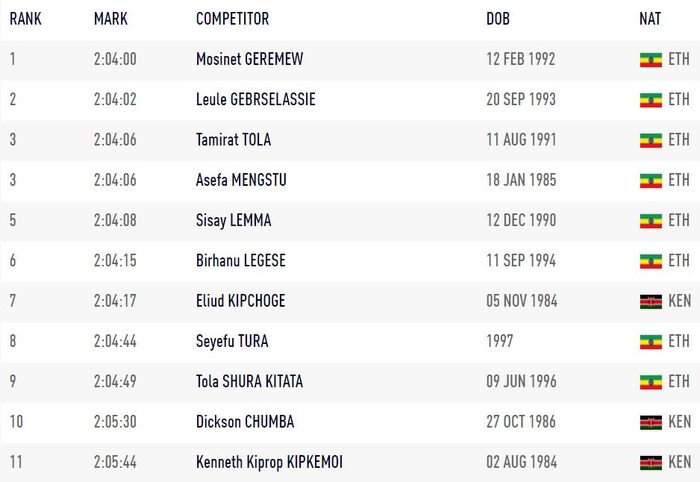Click the Ethiopia flag next to Tamirat Tola
Screen dimensions: 700x482
click(x=651, y=140)
